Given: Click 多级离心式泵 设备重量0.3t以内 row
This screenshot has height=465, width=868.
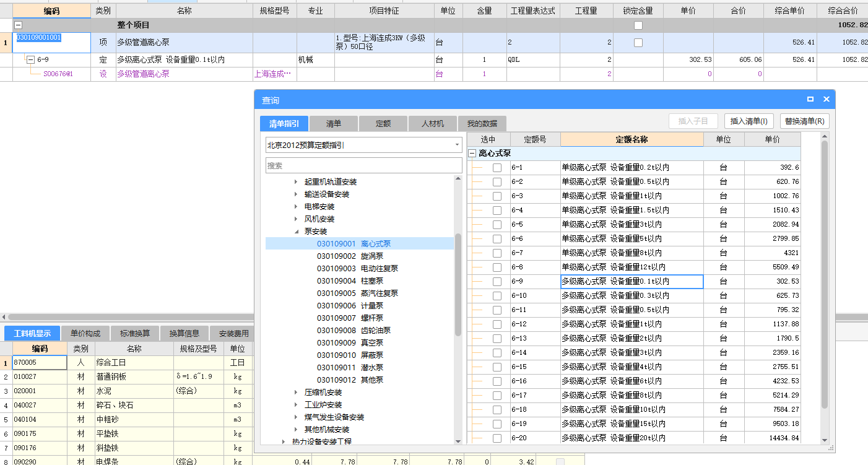Looking at the screenshot, I should [631, 296].
